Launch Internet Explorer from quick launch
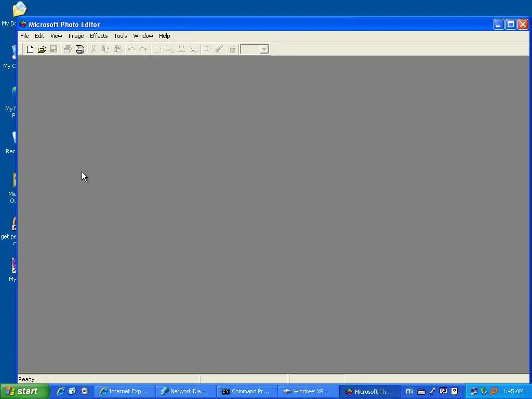The width and height of the screenshot is (532, 399). [x=61, y=392]
